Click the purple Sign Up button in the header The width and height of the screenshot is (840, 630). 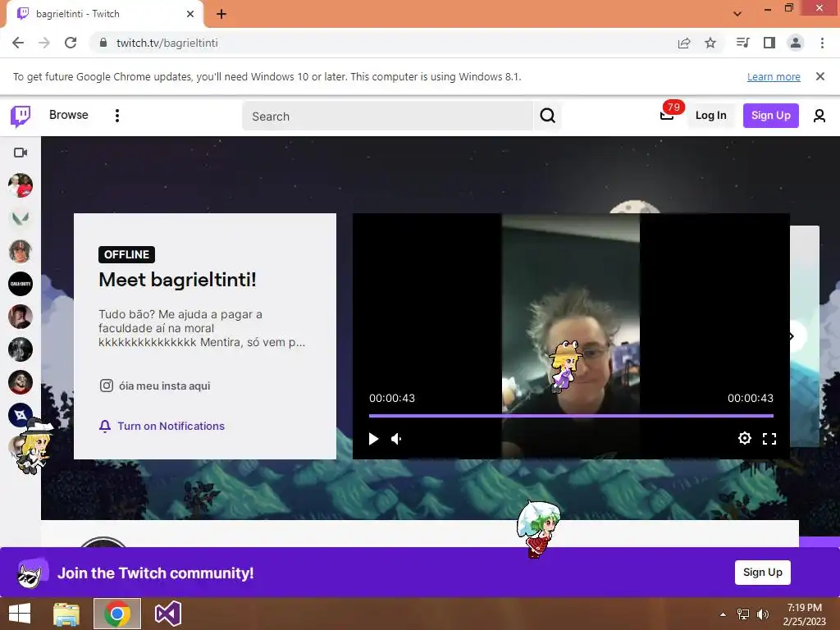click(x=770, y=115)
